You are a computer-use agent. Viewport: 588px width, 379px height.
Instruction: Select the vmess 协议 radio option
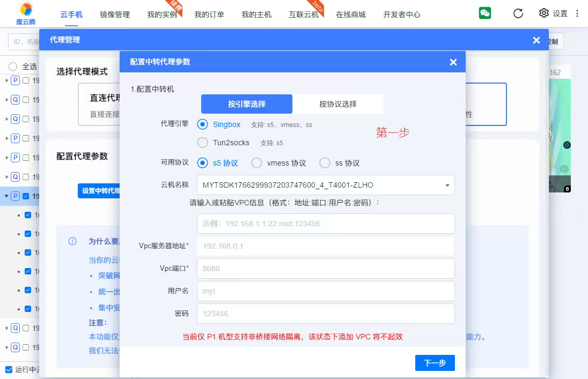[x=257, y=163]
